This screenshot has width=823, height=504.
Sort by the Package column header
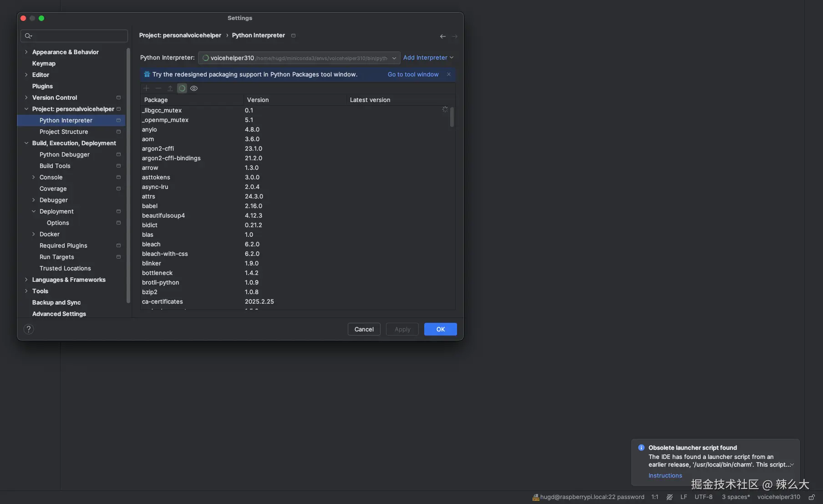point(192,100)
